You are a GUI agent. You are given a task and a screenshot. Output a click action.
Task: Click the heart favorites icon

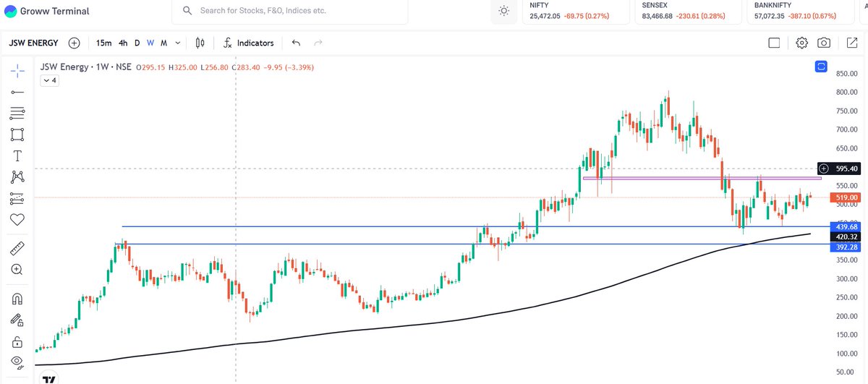[x=17, y=219]
